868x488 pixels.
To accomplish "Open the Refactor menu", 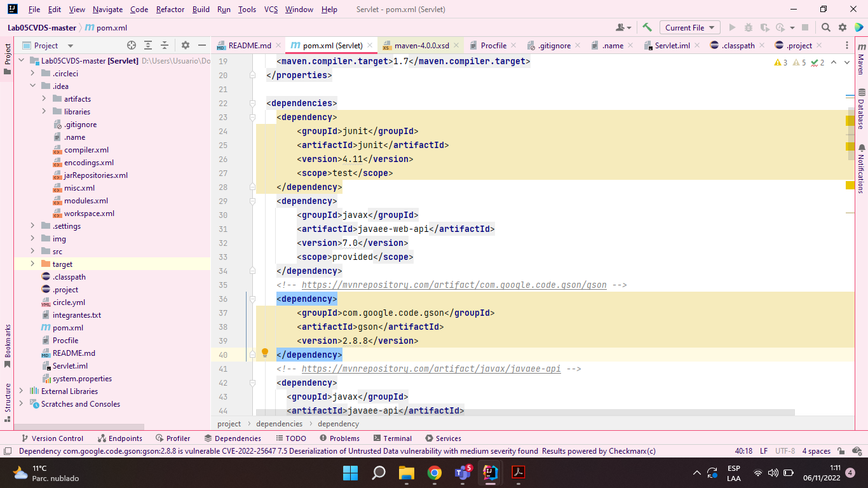I will [x=170, y=10].
